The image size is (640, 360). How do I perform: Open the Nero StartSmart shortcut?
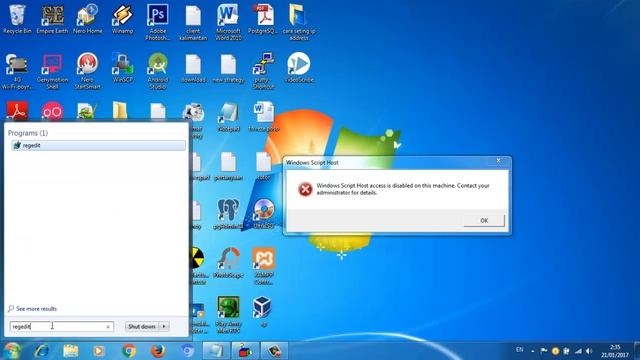click(x=87, y=71)
